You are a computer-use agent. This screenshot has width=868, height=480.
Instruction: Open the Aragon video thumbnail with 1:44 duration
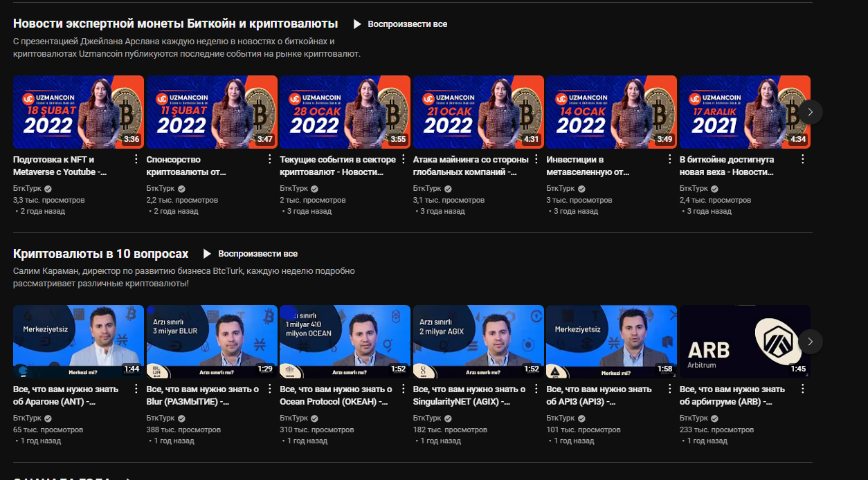click(x=78, y=342)
